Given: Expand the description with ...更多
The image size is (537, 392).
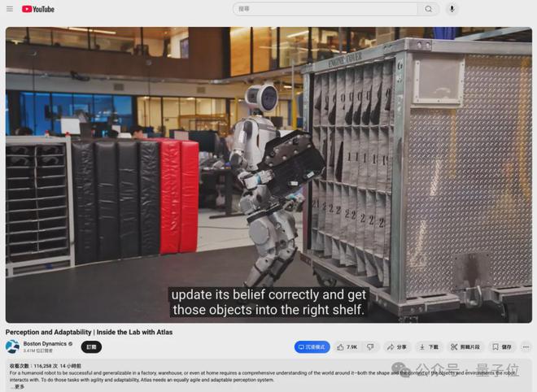Looking at the screenshot, I should [17, 386].
